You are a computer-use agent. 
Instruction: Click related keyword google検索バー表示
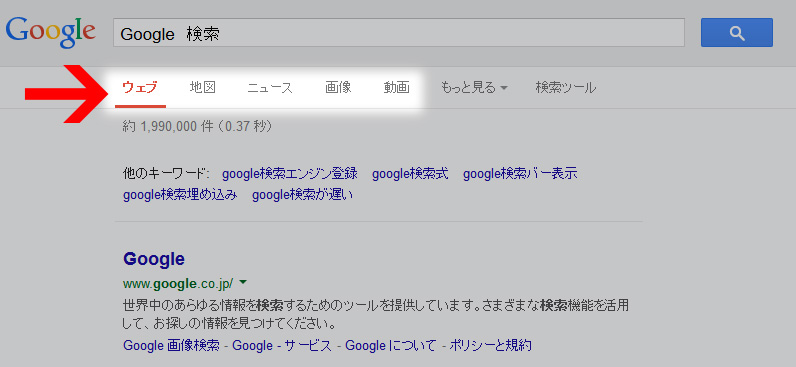click(520, 174)
